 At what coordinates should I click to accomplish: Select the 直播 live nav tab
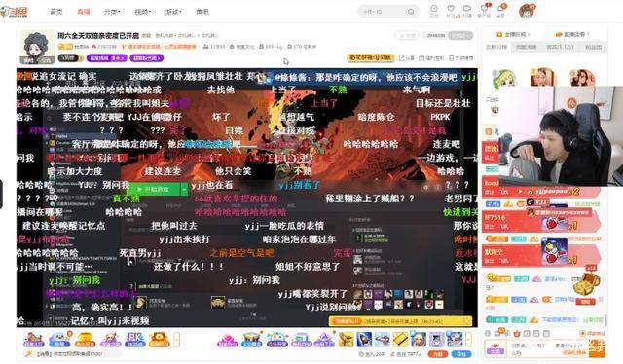pos(84,12)
